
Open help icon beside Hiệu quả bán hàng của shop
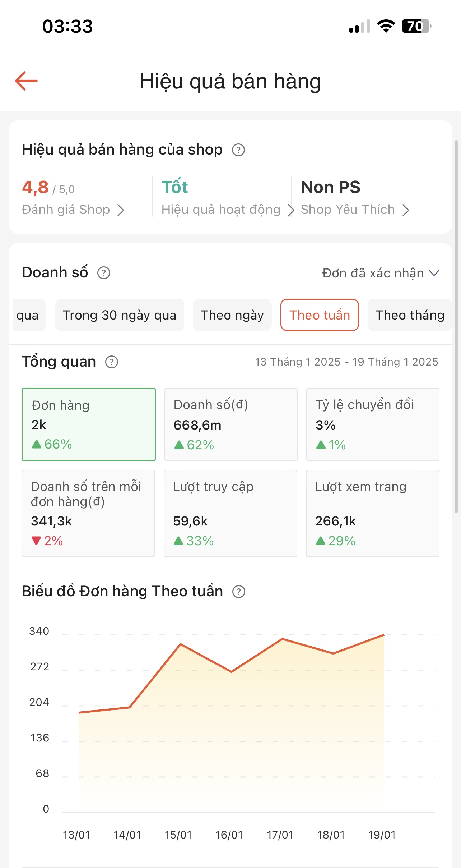pos(238,150)
